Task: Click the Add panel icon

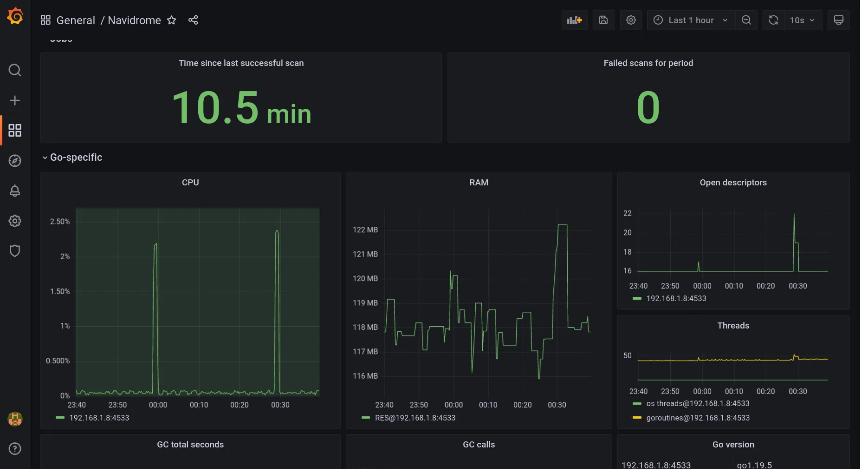Action: tap(574, 20)
